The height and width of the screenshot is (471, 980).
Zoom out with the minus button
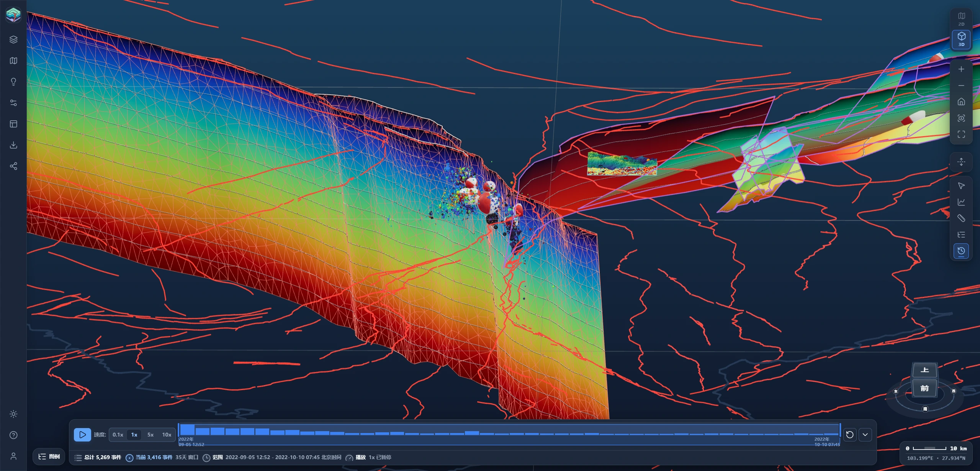pyautogui.click(x=961, y=85)
